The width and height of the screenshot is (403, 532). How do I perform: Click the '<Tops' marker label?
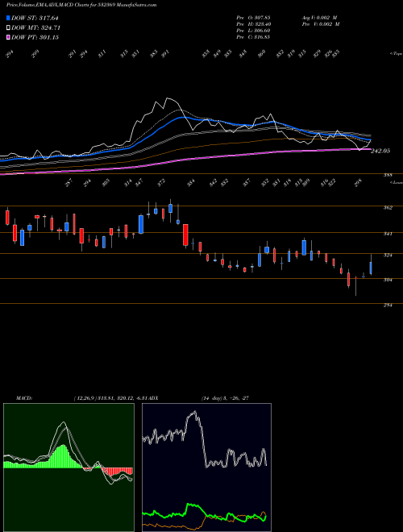point(396,54)
